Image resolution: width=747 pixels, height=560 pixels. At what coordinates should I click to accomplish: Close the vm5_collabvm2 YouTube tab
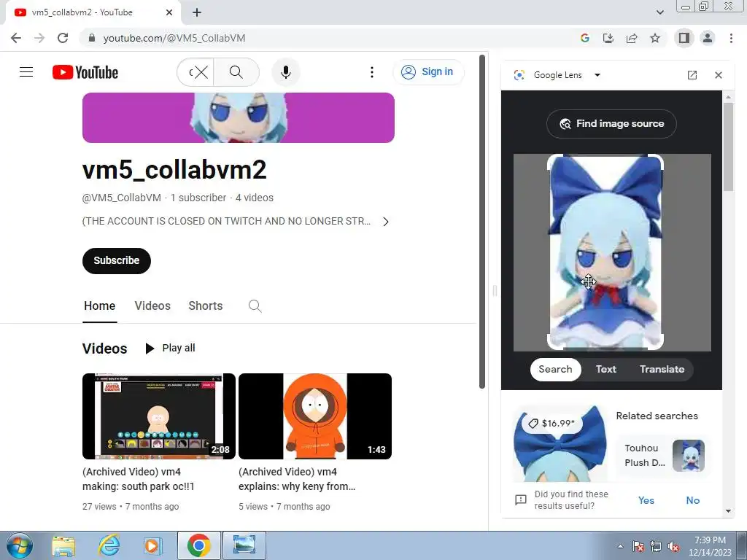click(169, 12)
